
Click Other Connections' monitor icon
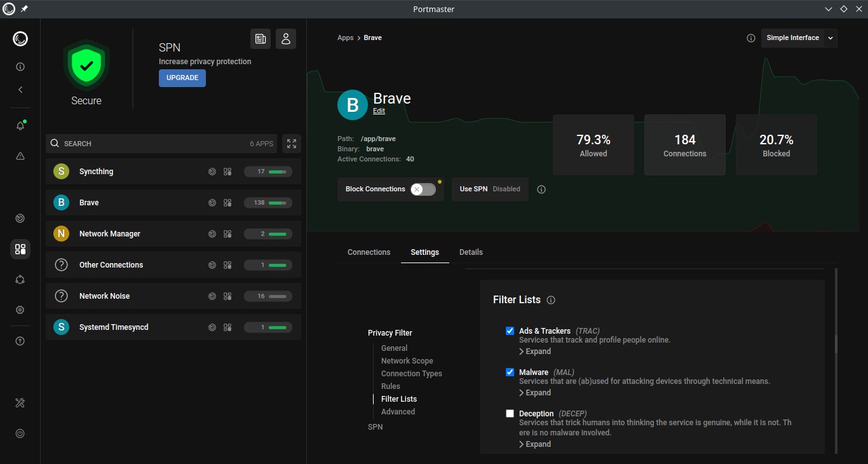click(x=212, y=265)
